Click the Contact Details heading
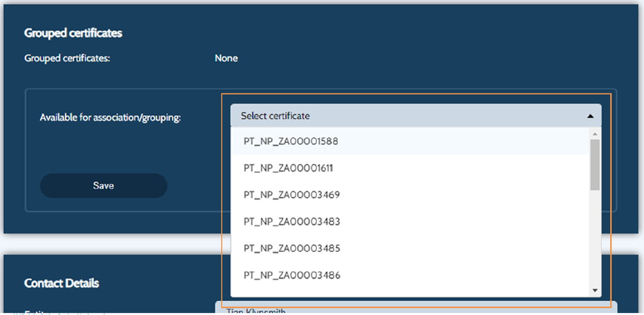 [61, 283]
